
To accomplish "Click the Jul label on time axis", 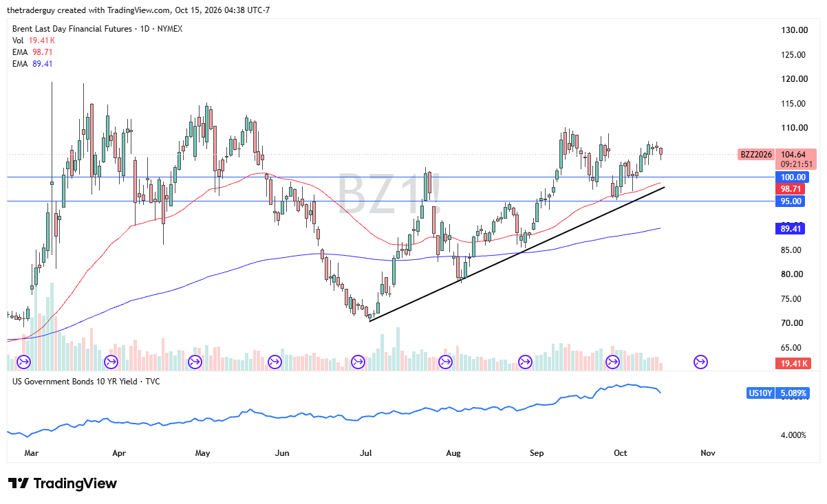I will [x=366, y=453].
